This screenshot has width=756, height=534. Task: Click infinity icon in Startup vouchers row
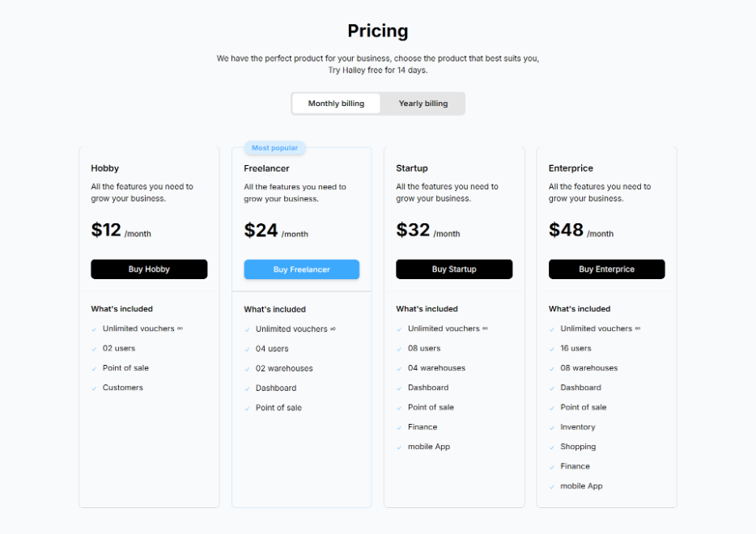pos(485,328)
